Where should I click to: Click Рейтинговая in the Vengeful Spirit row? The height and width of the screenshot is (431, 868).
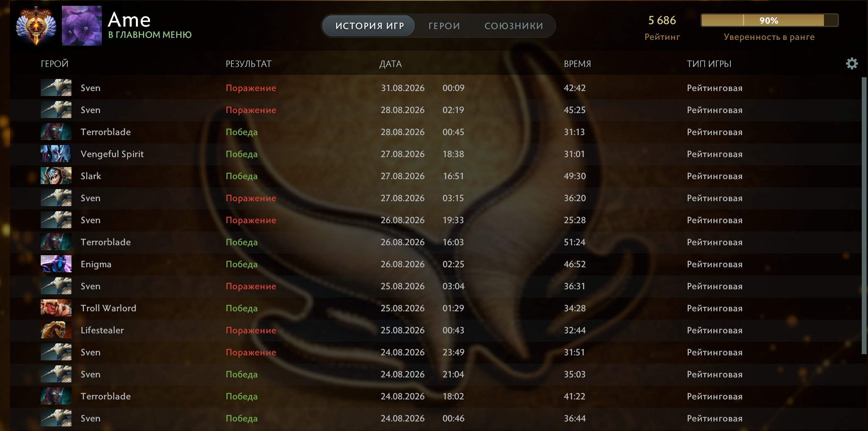tap(715, 154)
